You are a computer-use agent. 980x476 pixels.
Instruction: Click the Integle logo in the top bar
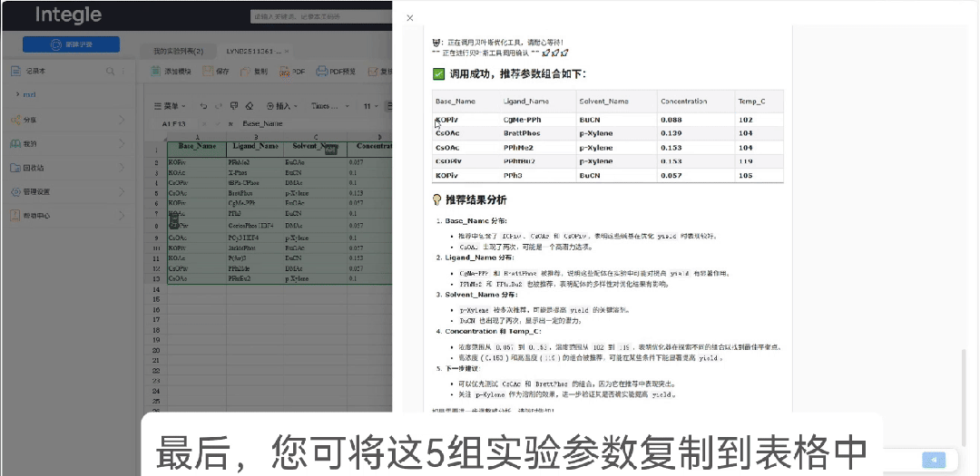tap(67, 15)
